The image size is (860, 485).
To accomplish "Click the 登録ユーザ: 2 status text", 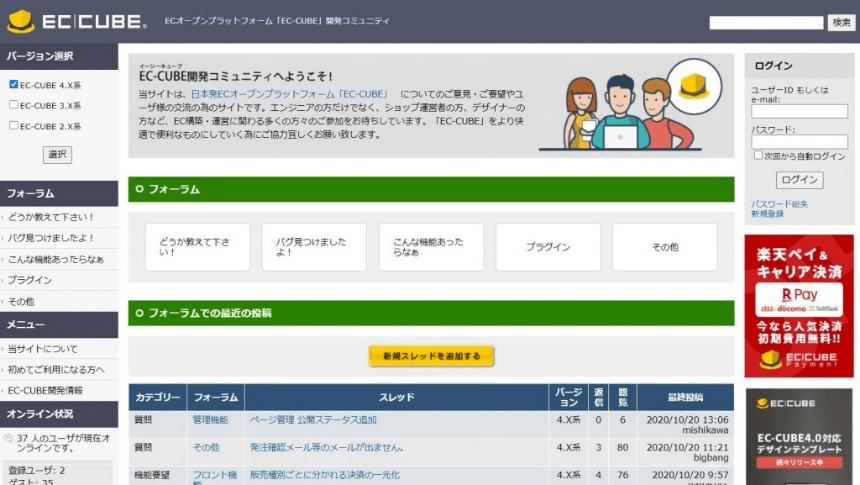I will (36, 470).
